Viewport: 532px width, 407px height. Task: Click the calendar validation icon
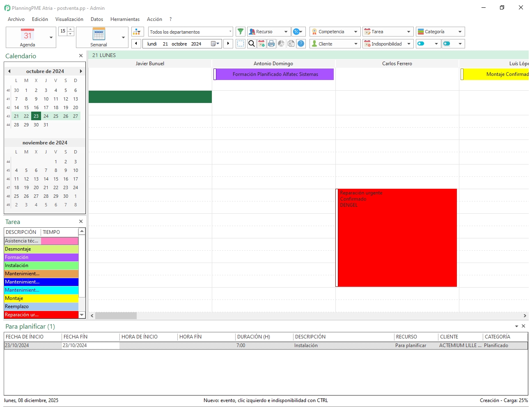click(x=261, y=43)
